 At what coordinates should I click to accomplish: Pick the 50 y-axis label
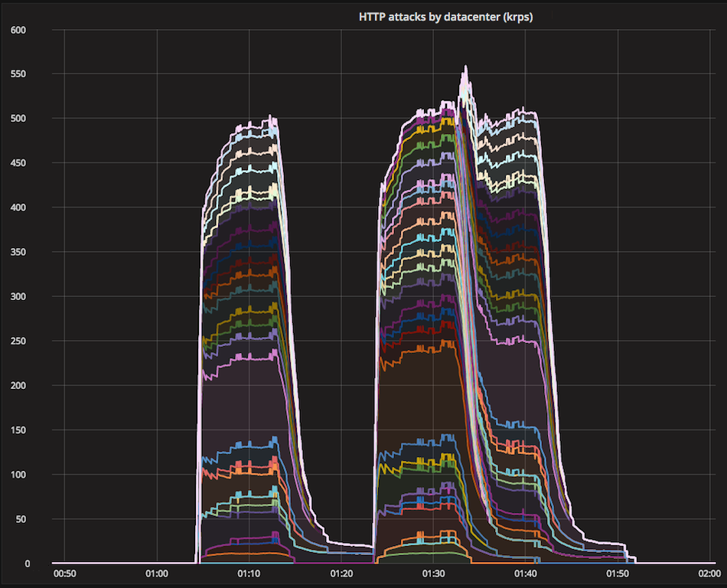pyautogui.click(x=21, y=519)
